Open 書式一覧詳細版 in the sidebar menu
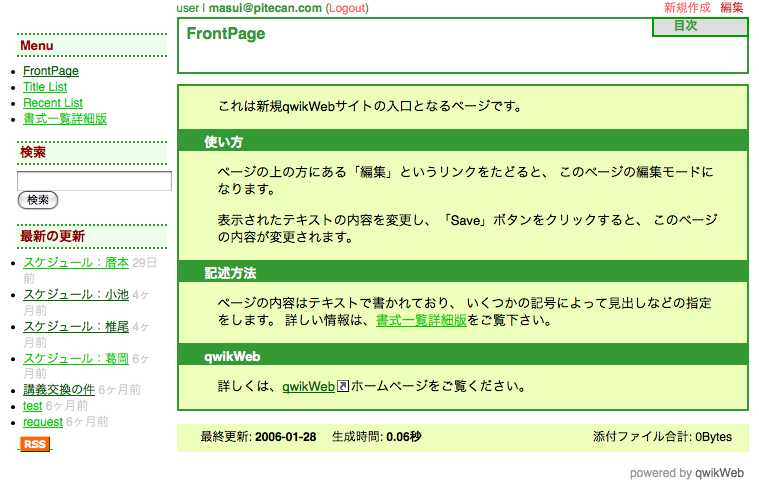This screenshot has height=484, width=759. tap(65, 119)
